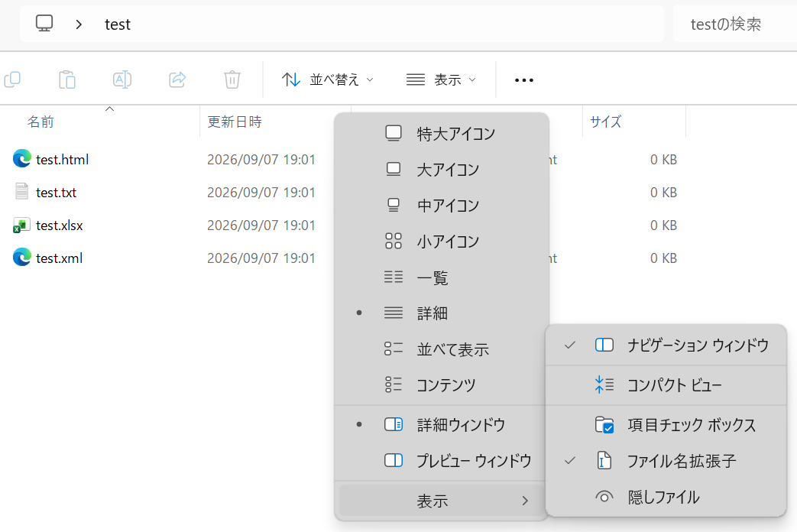
Task: Toggle コンパクト ビュー option
Action: (666, 385)
